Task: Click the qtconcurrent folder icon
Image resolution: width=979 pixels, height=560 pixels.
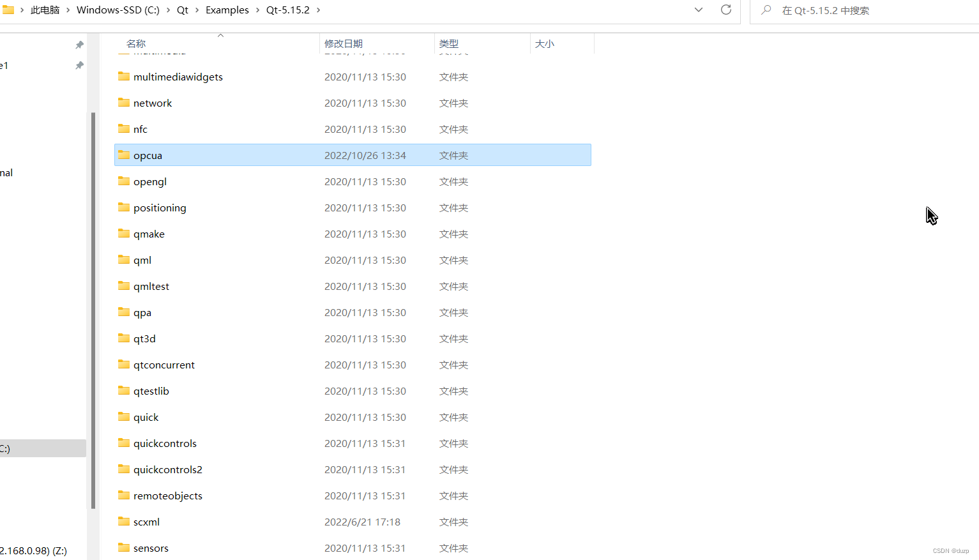Action: [124, 365]
